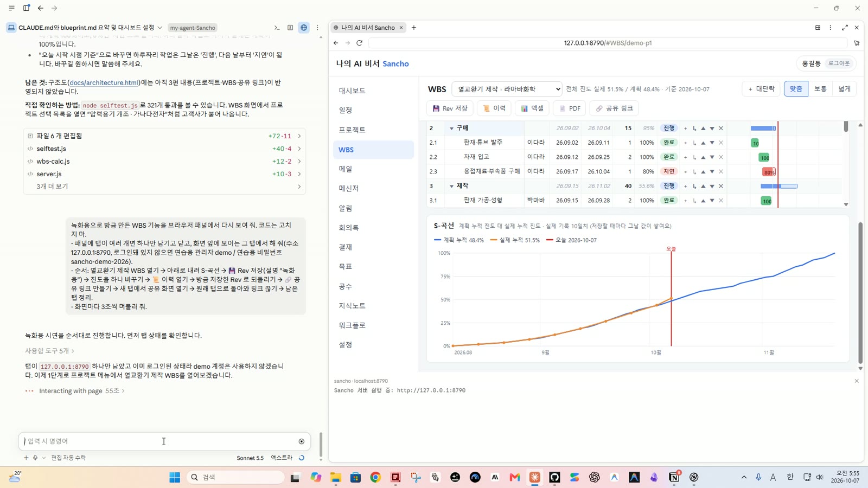Image resolution: width=868 pixels, height=488 pixels.
Task: Open Chrome from the Windows taskbar
Action: [375, 477]
